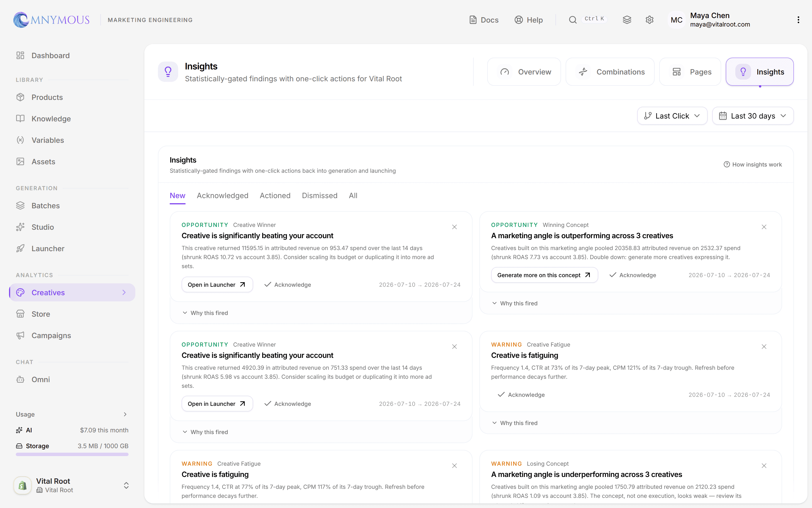Click the AI $7.09 this month row
This screenshot has height=508, width=812.
tap(72, 430)
